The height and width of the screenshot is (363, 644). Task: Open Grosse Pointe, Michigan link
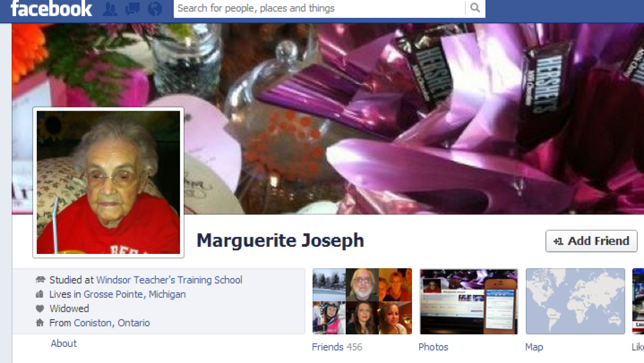click(x=134, y=294)
